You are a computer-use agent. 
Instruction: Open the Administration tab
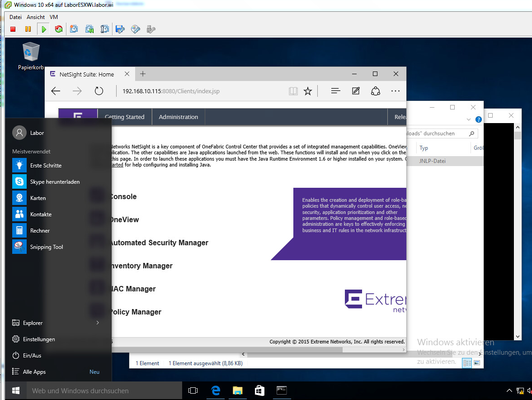179,117
